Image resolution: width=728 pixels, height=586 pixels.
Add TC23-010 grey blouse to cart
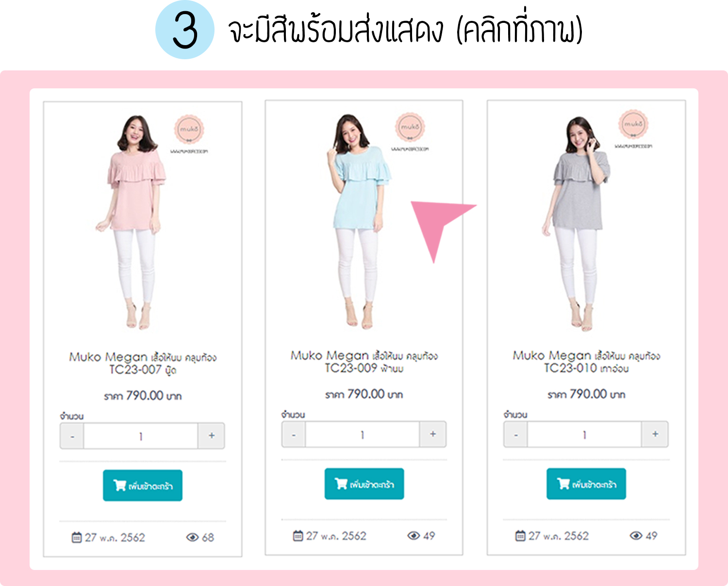coord(586,484)
